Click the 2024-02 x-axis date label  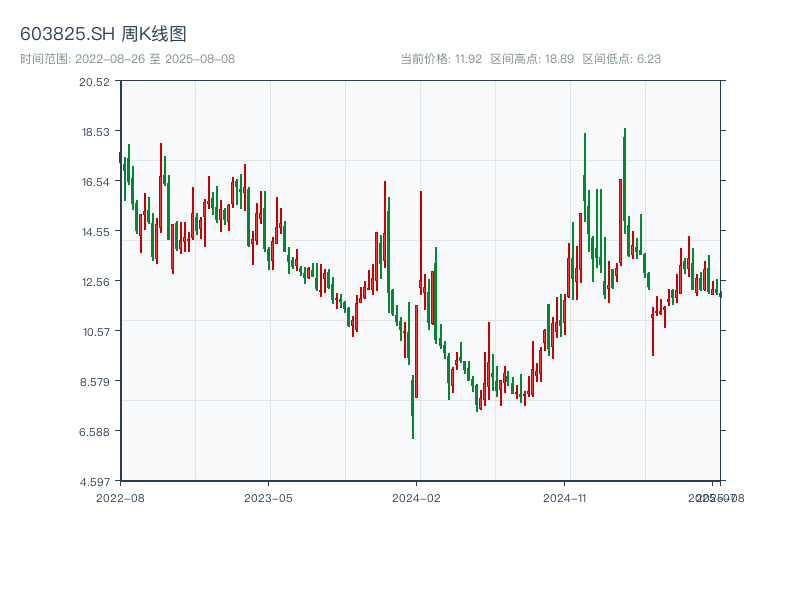point(417,497)
